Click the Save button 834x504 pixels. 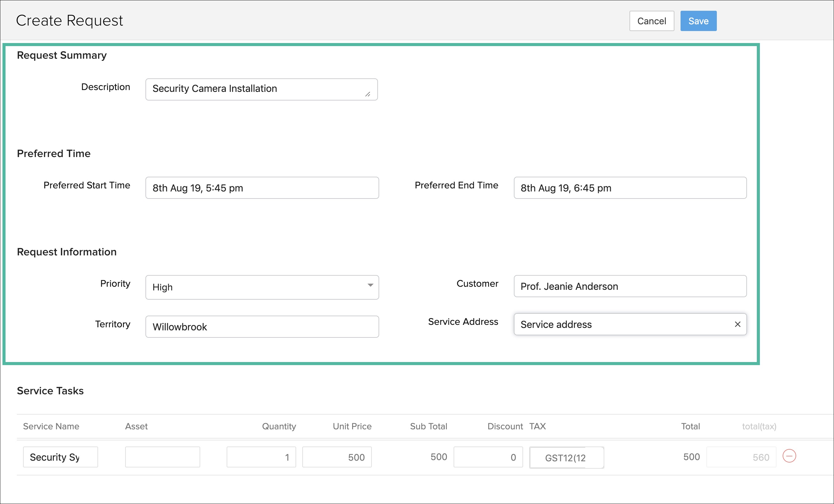click(698, 21)
